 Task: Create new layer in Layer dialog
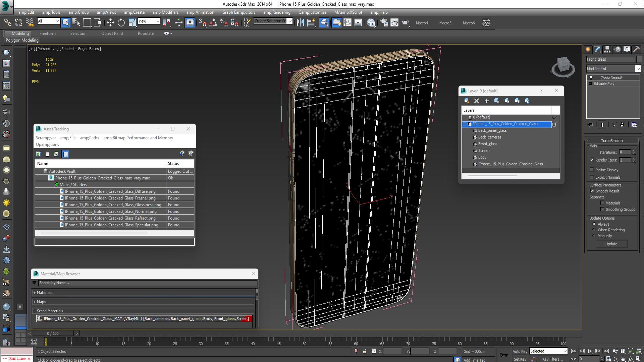[466, 101]
